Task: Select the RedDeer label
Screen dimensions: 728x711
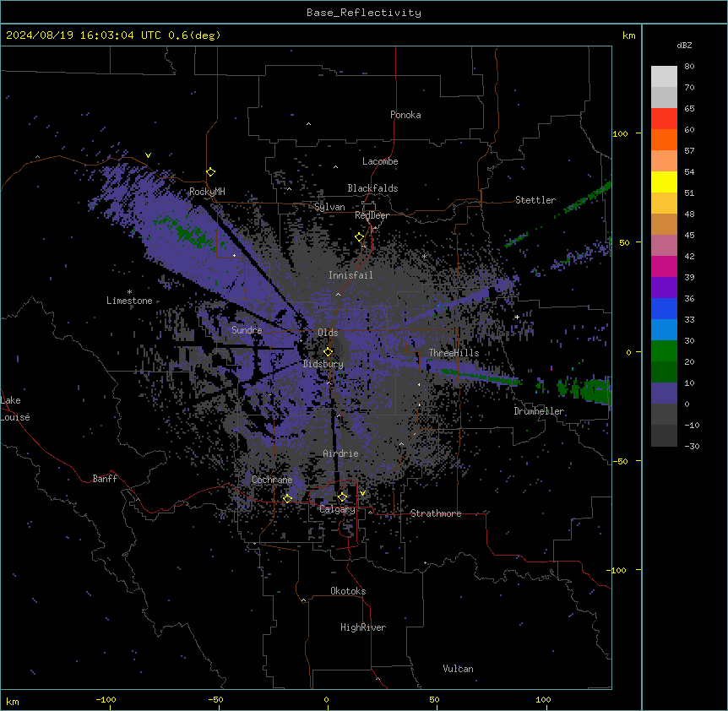Action: click(x=372, y=215)
